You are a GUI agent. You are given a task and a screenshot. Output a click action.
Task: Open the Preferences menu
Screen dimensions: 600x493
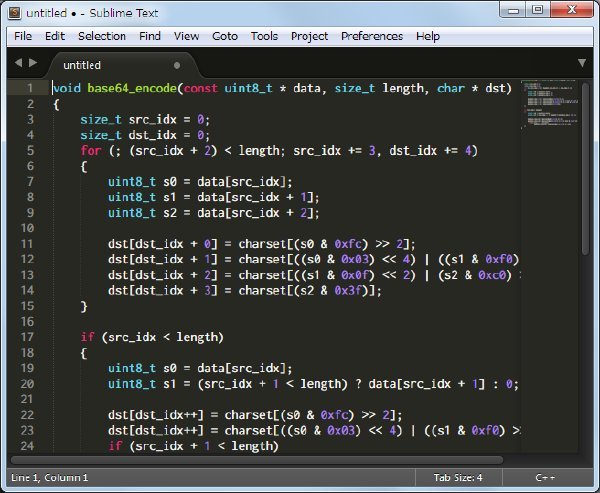372,36
